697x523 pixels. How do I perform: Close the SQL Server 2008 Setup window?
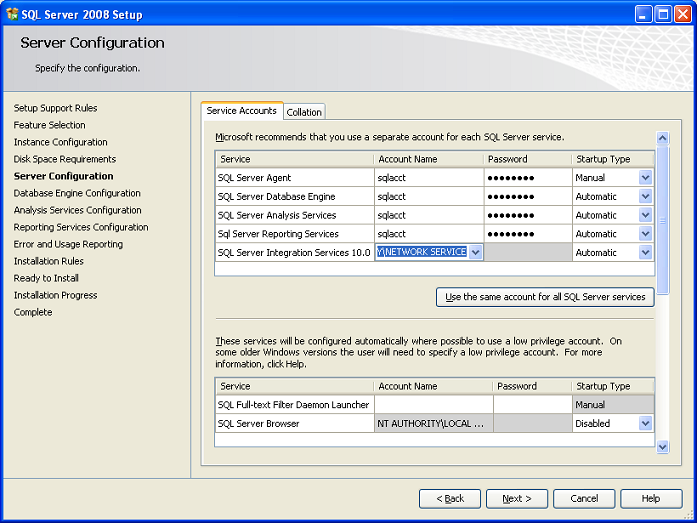click(683, 14)
